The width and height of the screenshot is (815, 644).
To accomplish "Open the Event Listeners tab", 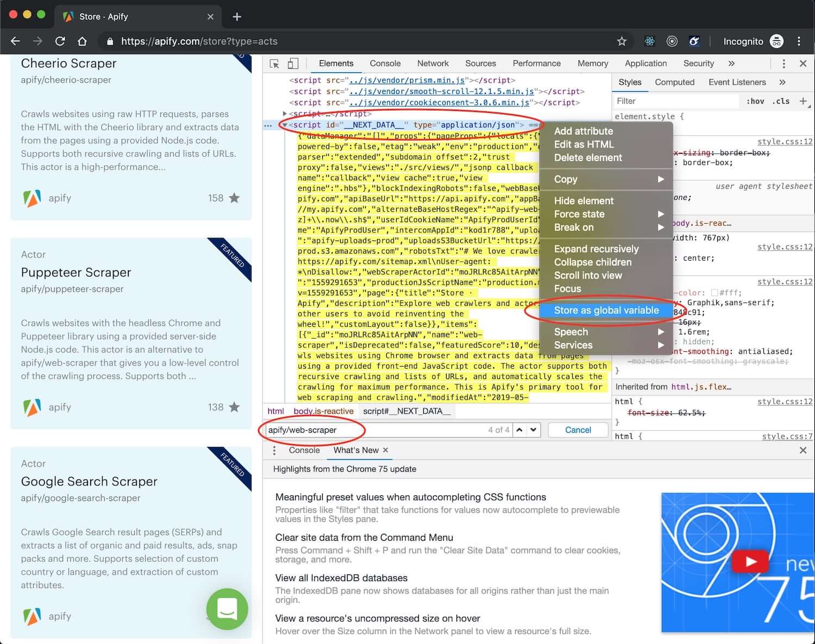I will tap(737, 82).
